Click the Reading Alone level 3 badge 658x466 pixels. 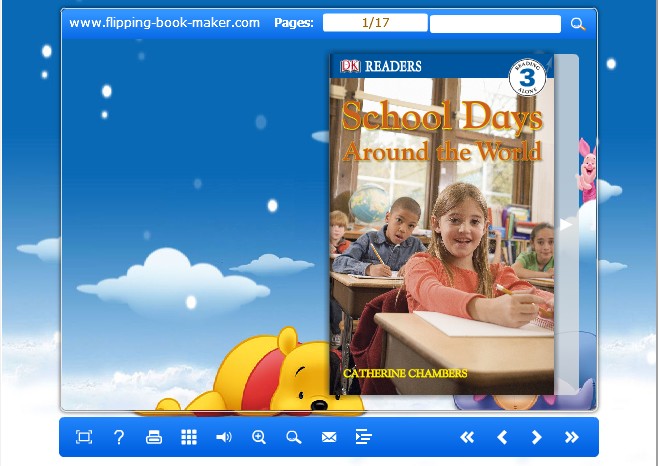[x=527, y=77]
